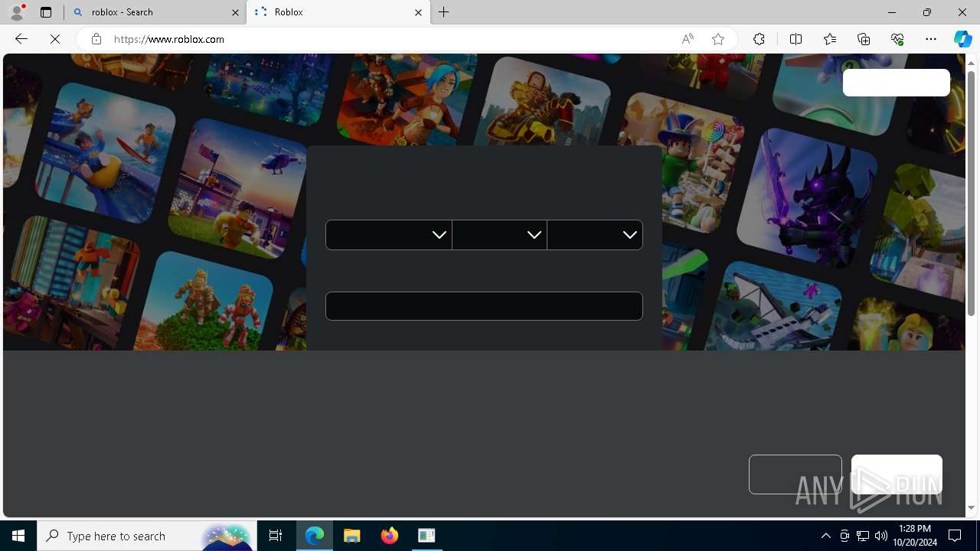Click the empty text field below dropdowns
This screenshot has height=551, width=980.
pyautogui.click(x=484, y=306)
